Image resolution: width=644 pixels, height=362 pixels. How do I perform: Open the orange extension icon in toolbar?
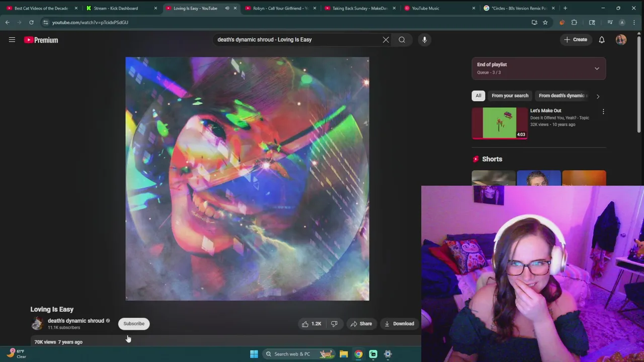click(x=562, y=22)
